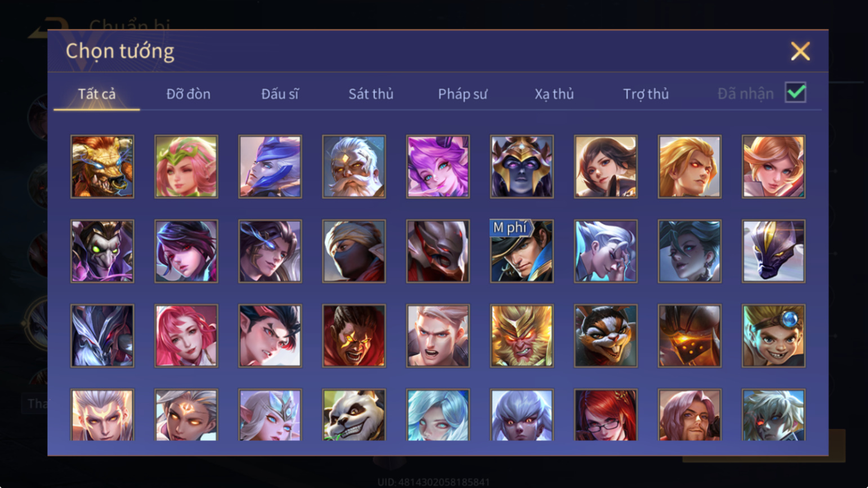Select the Tất cả tab

click(x=97, y=94)
